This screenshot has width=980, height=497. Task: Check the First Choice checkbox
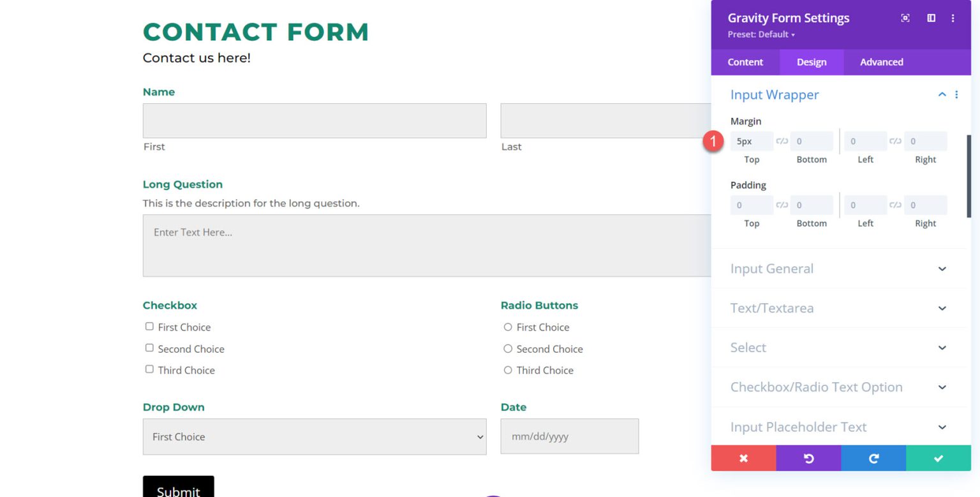pyautogui.click(x=149, y=325)
